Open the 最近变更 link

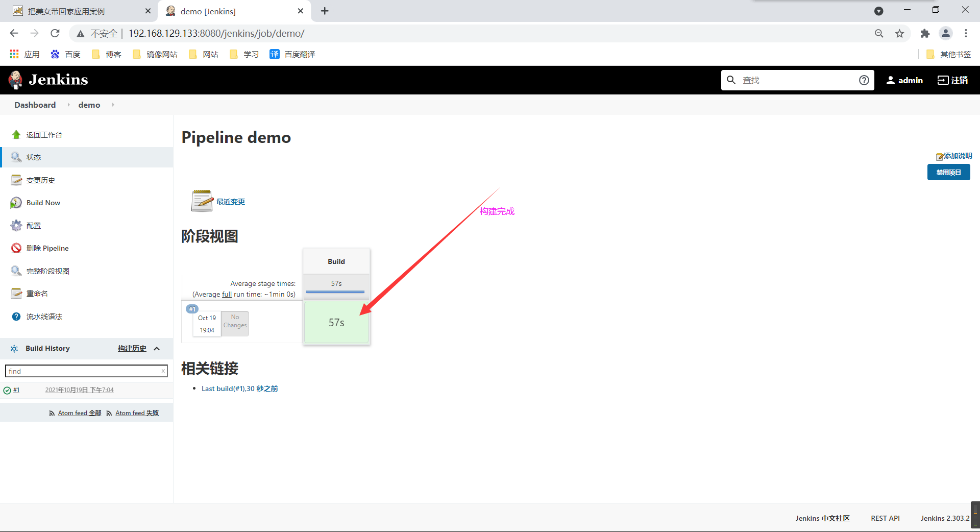click(x=231, y=202)
